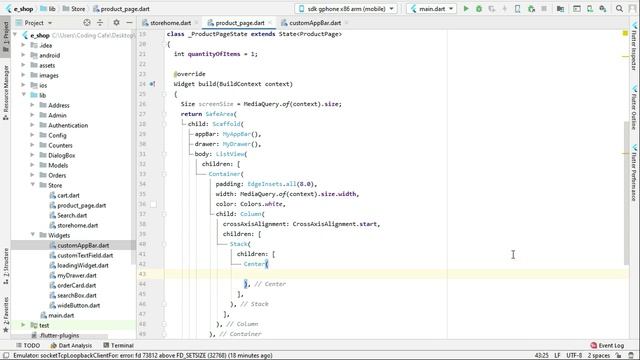Click the Search Everywhere magnifier icon
This screenshot has height=360, width=640.
[x=619, y=9]
